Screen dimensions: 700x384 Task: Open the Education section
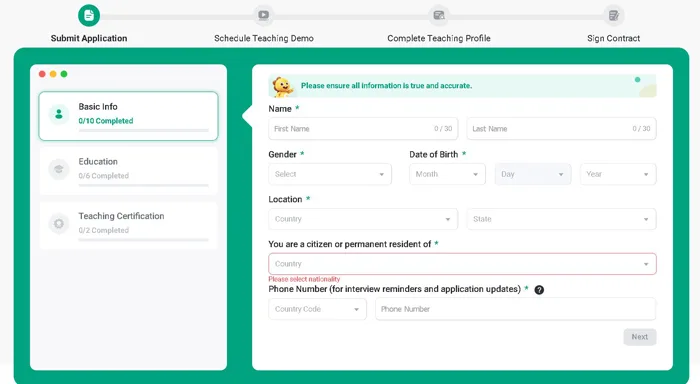129,171
